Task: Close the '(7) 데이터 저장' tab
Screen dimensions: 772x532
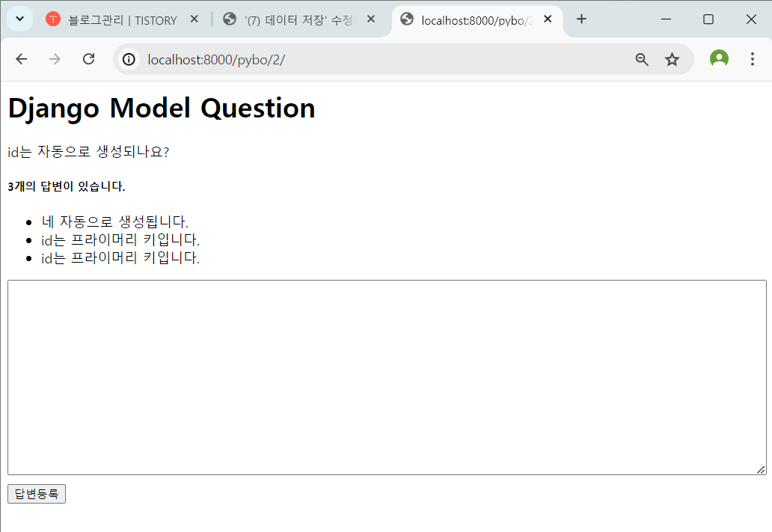Action: click(x=371, y=19)
